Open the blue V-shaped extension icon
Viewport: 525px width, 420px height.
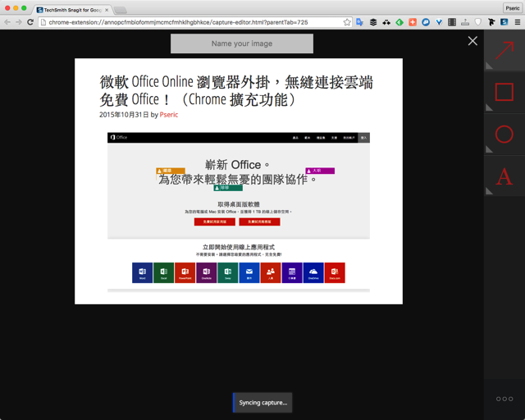pyautogui.click(x=439, y=22)
